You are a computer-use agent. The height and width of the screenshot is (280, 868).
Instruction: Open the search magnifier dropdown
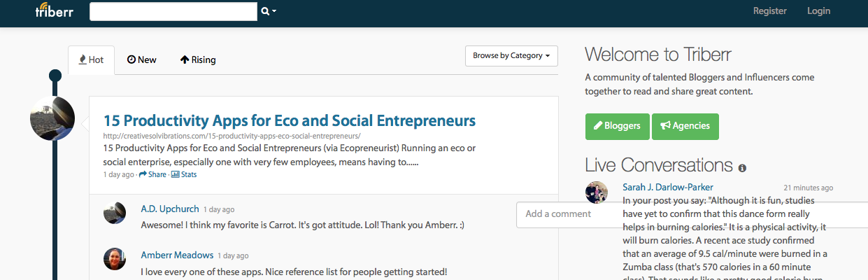[x=269, y=11]
